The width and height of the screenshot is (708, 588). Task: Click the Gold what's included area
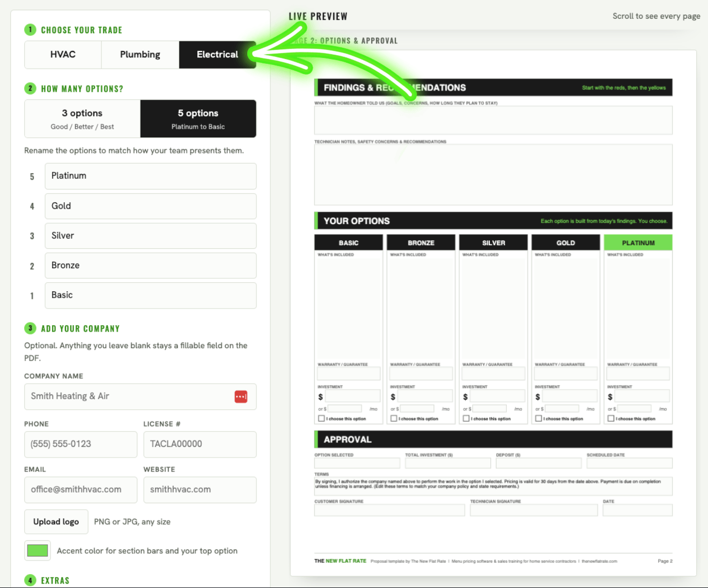(566, 309)
